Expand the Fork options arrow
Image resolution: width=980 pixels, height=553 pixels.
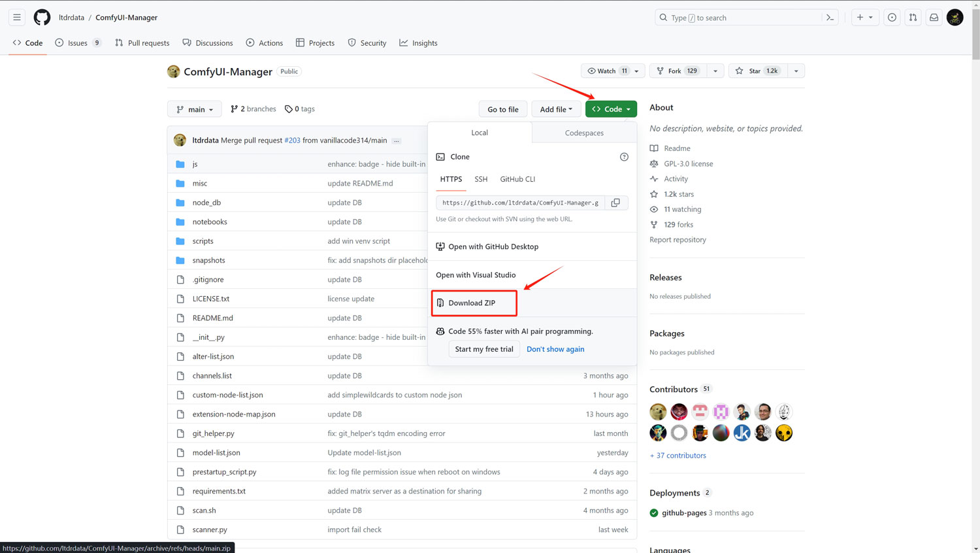point(715,71)
